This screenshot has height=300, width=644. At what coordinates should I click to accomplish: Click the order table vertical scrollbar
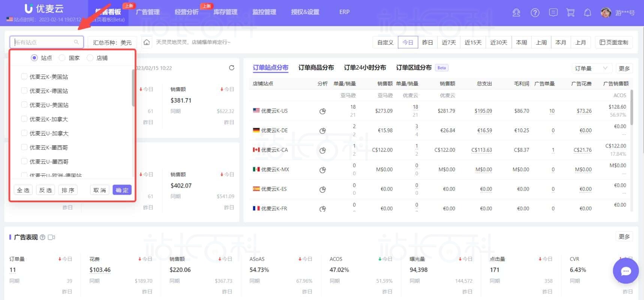(x=632, y=107)
